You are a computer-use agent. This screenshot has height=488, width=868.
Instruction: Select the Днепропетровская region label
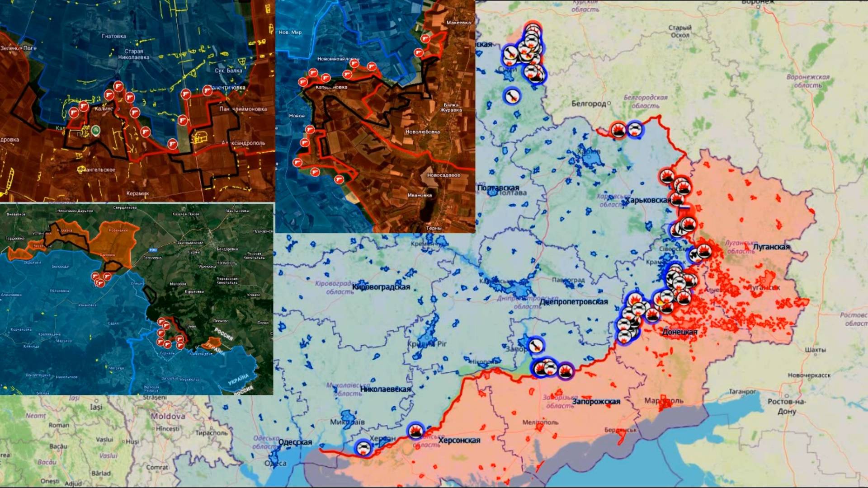pyautogui.click(x=573, y=301)
